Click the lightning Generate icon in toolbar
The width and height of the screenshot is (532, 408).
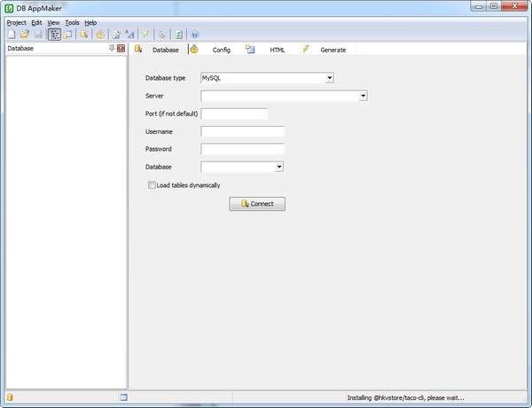click(x=145, y=35)
